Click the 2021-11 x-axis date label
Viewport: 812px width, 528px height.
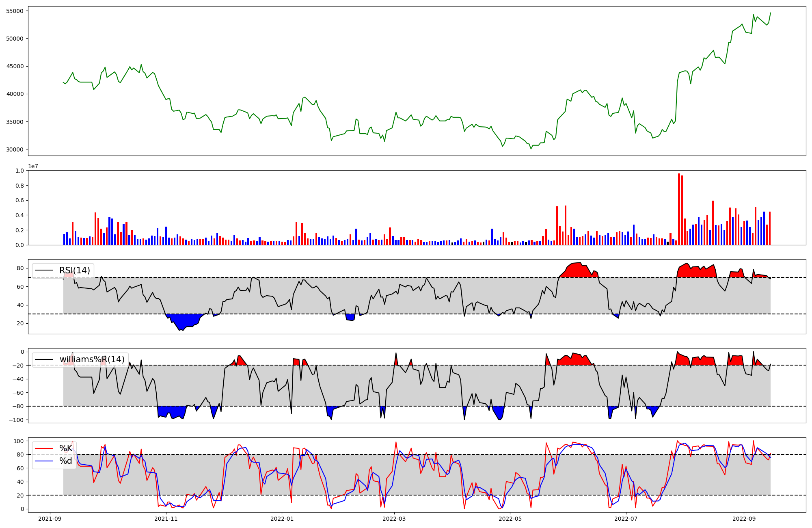pos(166,519)
